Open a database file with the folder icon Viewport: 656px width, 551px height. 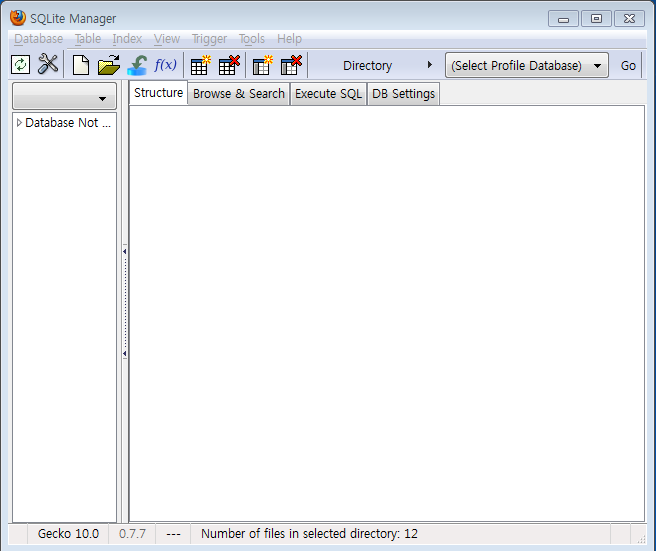coord(109,65)
